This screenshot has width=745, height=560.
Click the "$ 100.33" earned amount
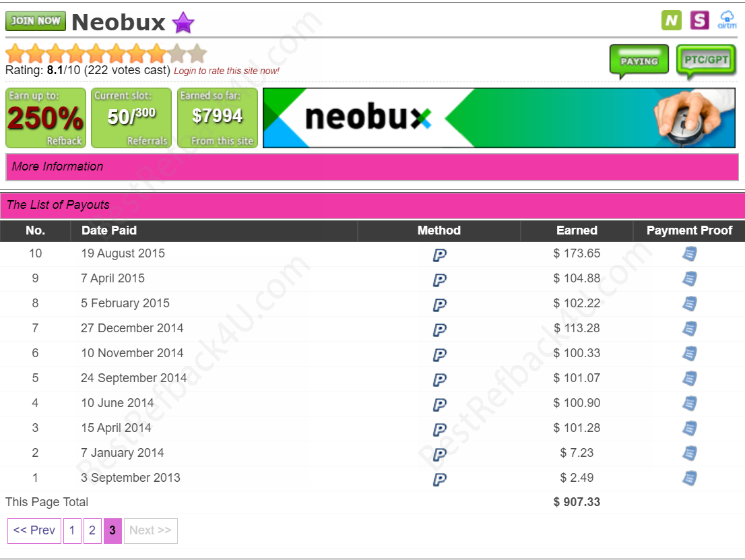click(x=577, y=353)
